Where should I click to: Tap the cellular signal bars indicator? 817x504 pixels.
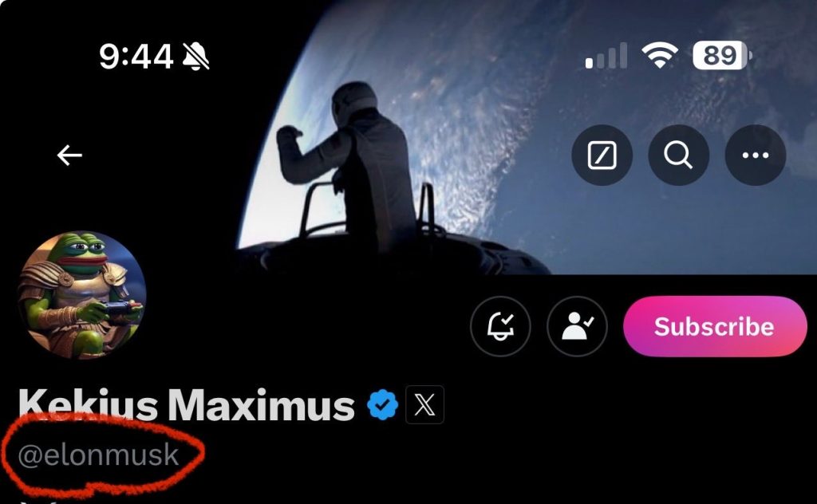pyautogui.click(x=606, y=56)
